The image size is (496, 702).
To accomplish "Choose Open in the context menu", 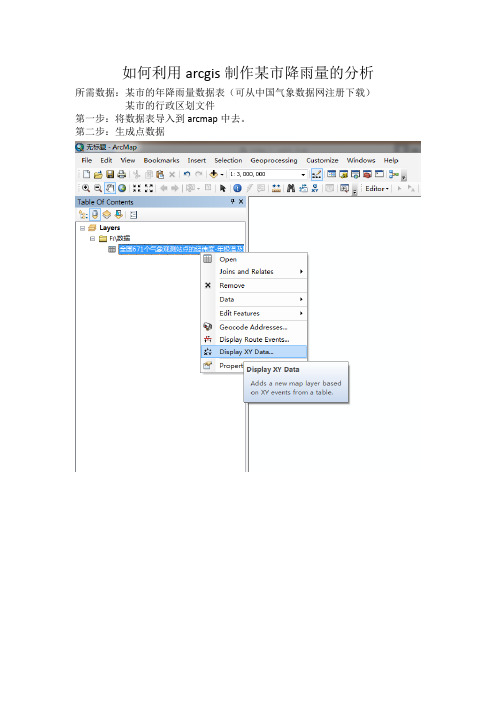I will pyautogui.click(x=254, y=259).
